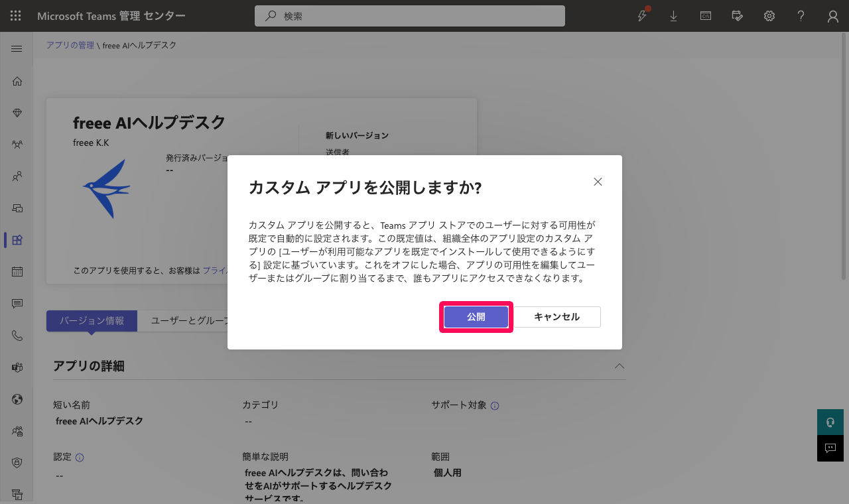The height and width of the screenshot is (504, 849).
Task: Open the Locations globe icon in sidebar
Action: 17,399
